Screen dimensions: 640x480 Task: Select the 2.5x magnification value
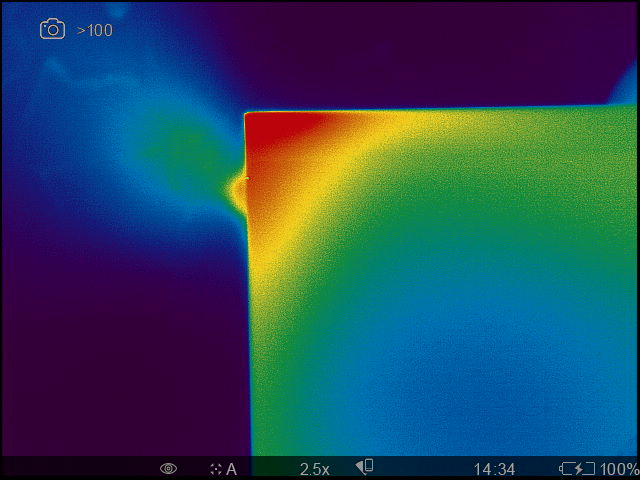pos(314,469)
